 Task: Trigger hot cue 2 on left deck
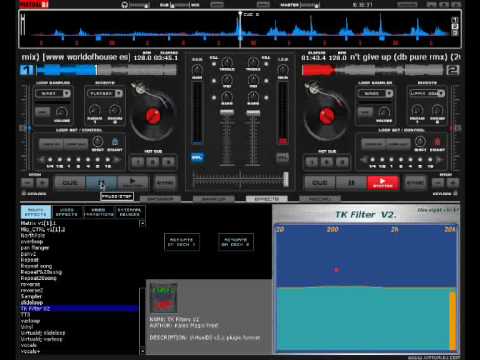(153, 162)
